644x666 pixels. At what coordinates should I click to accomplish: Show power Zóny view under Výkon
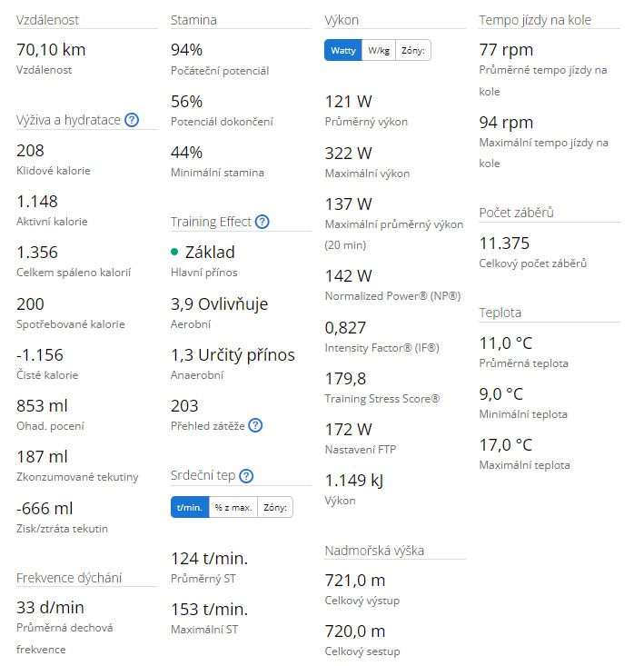coord(413,51)
